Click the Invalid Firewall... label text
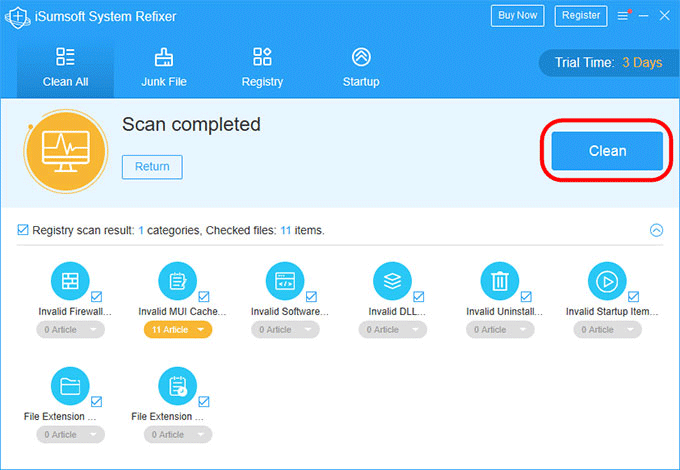680x470 pixels. click(x=75, y=311)
